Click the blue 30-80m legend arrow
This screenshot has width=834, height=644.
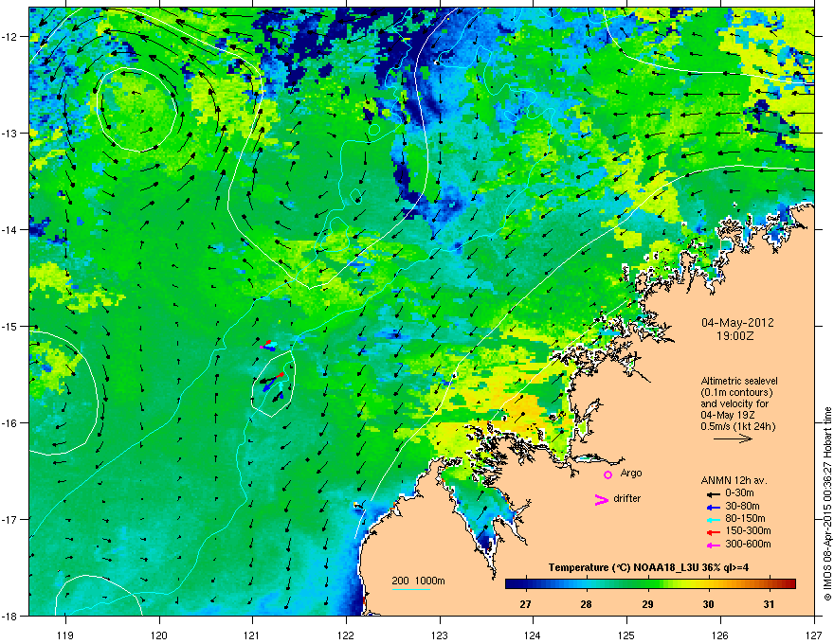tap(712, 507)
